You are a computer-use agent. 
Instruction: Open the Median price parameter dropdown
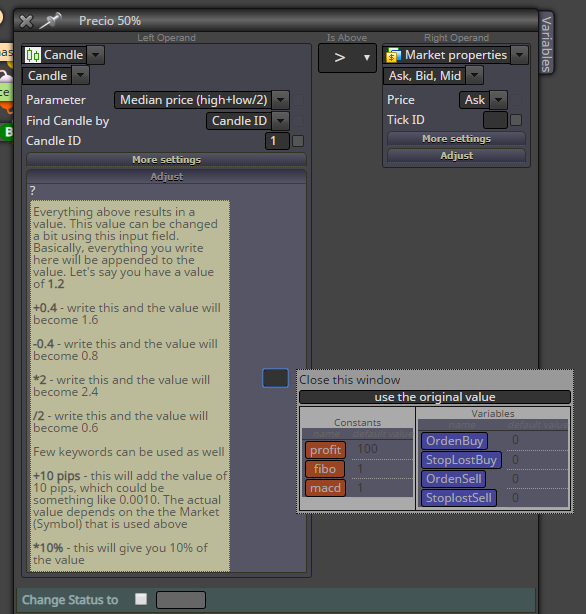[x=280, y=100]
